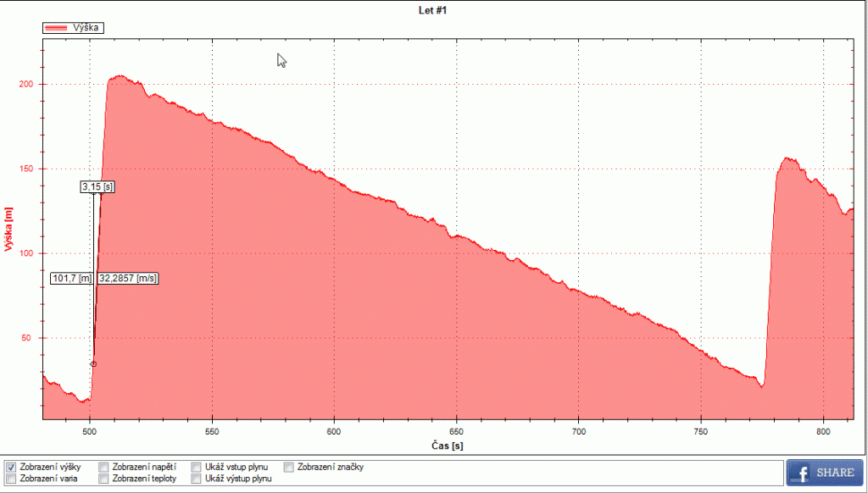Click the 200 tick on height axis

(27, 85)
